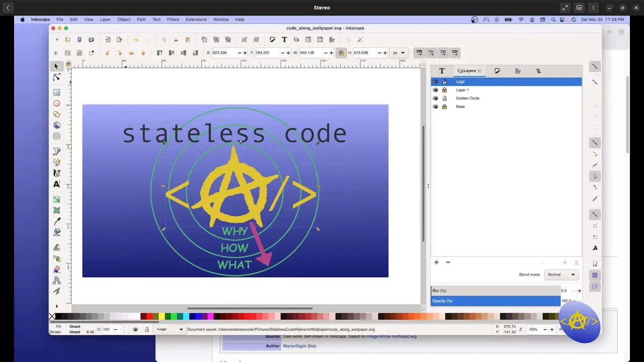
Task: Toggle visibility of Logo layer
Action: (436, 81)
